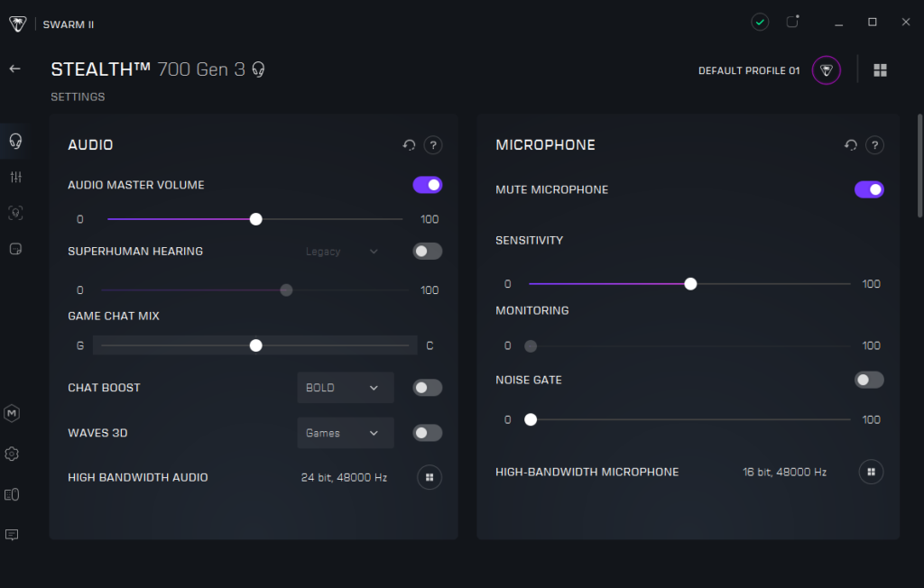Click the grid view icon near profile

tap(881, 70)
